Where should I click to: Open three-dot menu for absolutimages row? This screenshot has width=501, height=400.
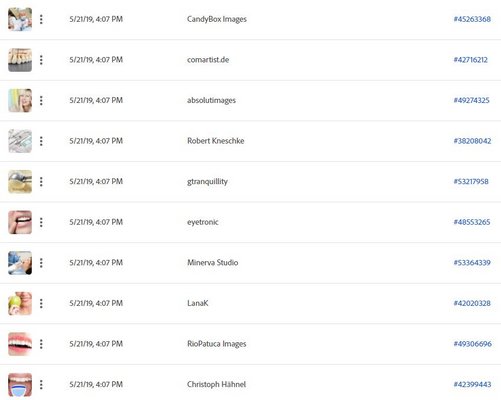coord(41,100)
